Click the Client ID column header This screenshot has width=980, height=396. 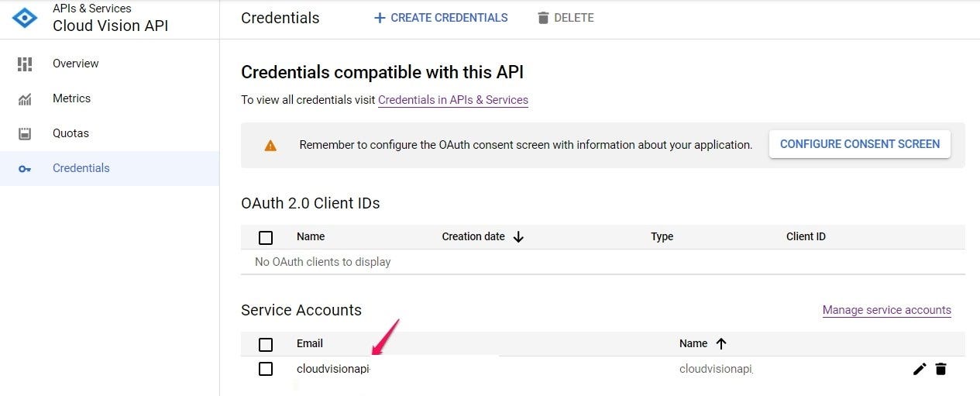(x=806, y=236)
